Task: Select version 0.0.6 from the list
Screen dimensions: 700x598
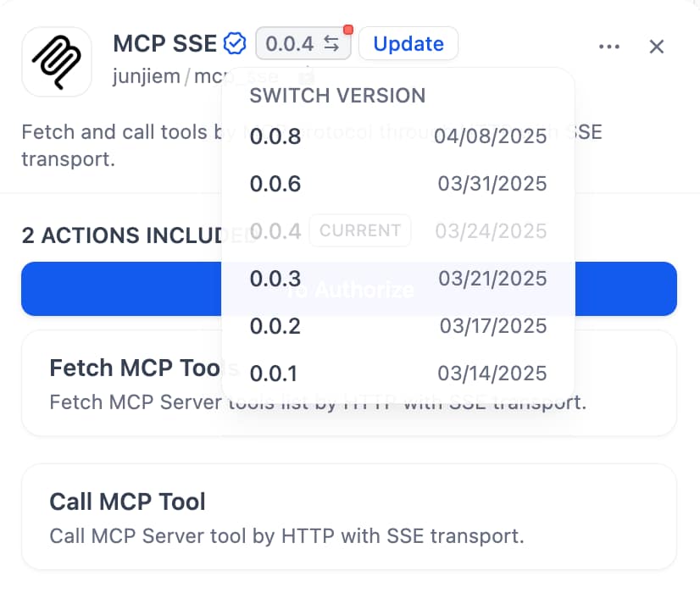Action: coord(397,184)
